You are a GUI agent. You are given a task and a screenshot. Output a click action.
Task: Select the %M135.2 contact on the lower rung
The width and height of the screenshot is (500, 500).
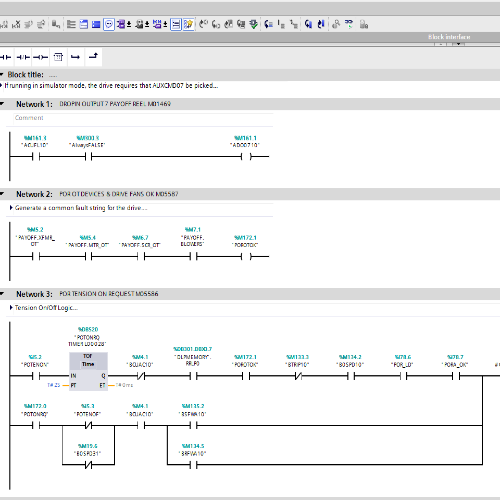click(x=193, y=425)
